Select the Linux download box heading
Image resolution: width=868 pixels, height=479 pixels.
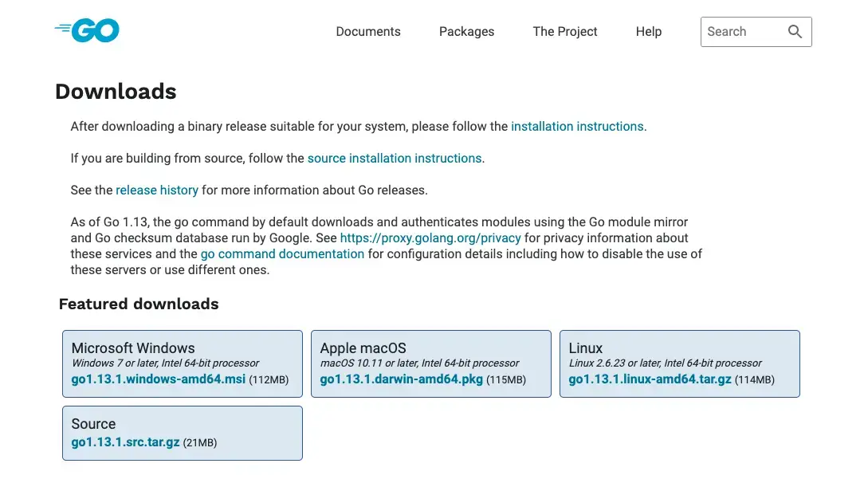[586, 348]
